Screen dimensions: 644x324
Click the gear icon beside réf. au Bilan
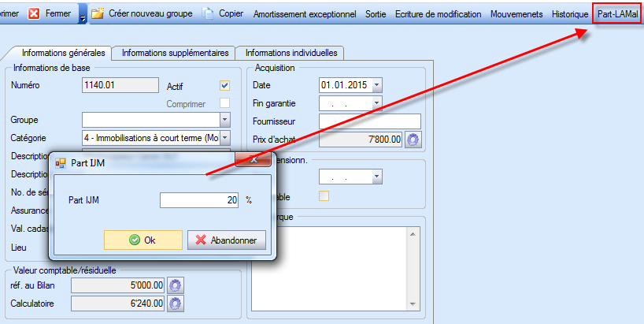(x=176, y=285)
